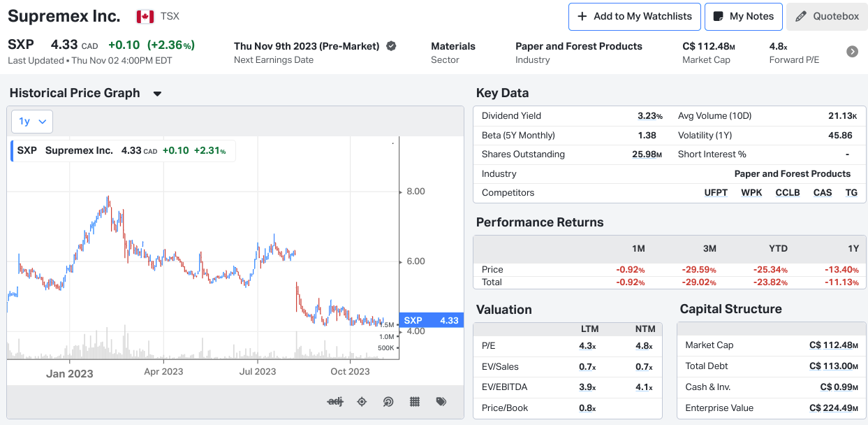The width and height of the screenshot is (868, 425).
Task: Click the price tag icon under the chart
Action: 441,401
